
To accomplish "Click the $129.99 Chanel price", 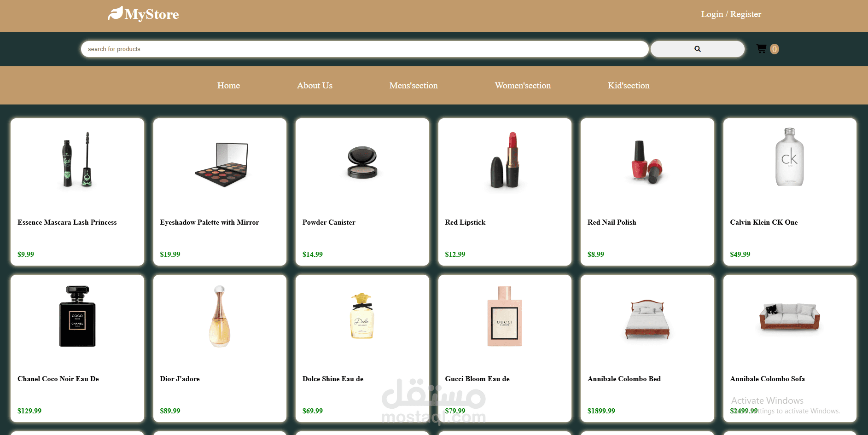I will click(x=29, y=411).
